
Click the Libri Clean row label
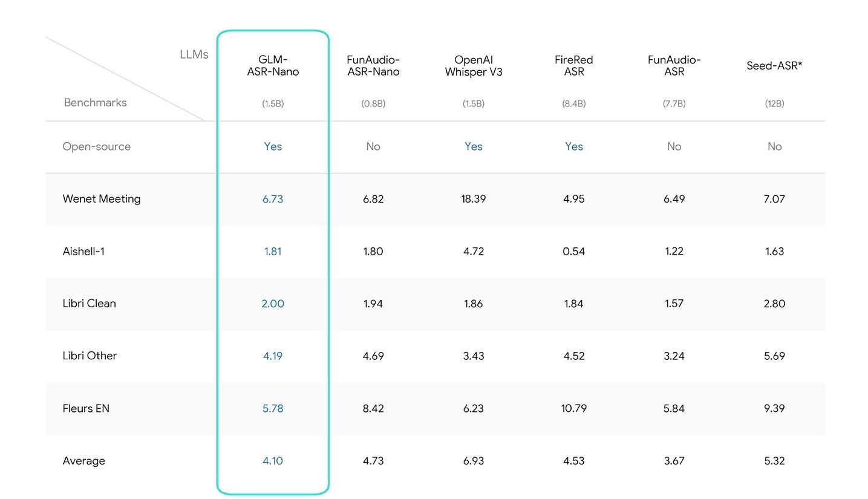[x=89, y=304]
